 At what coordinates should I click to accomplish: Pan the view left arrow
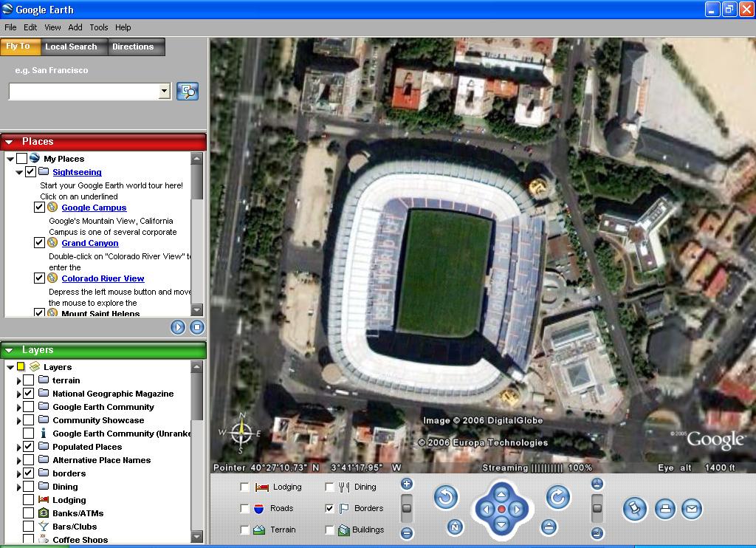coord(487,510)
